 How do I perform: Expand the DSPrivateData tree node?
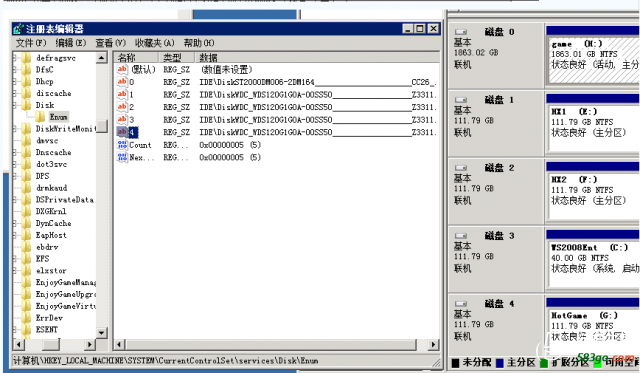15,200
